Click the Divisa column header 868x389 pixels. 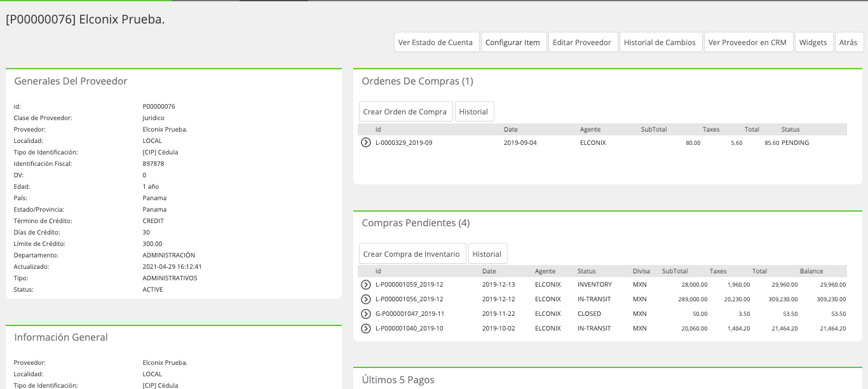tap(642, 271)
